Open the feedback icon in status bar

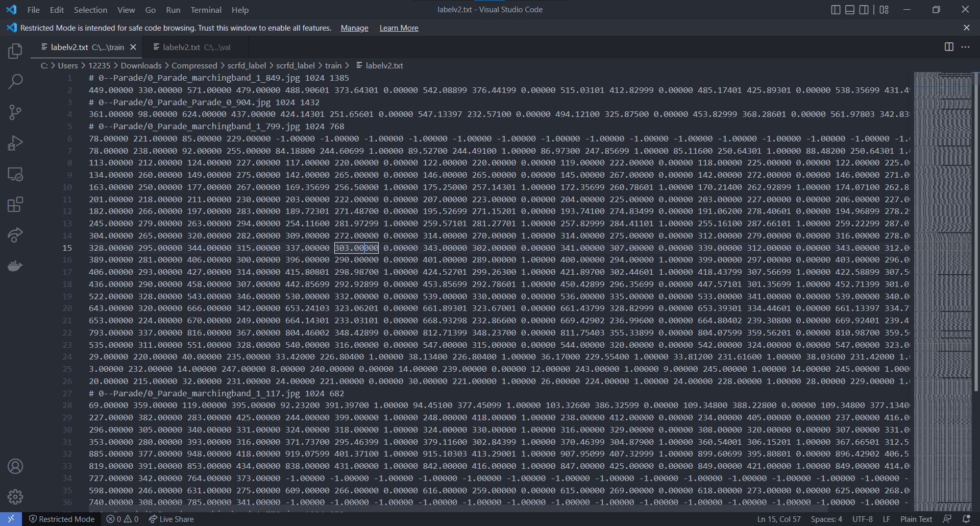pyautogui.click(x=947, y=519)
